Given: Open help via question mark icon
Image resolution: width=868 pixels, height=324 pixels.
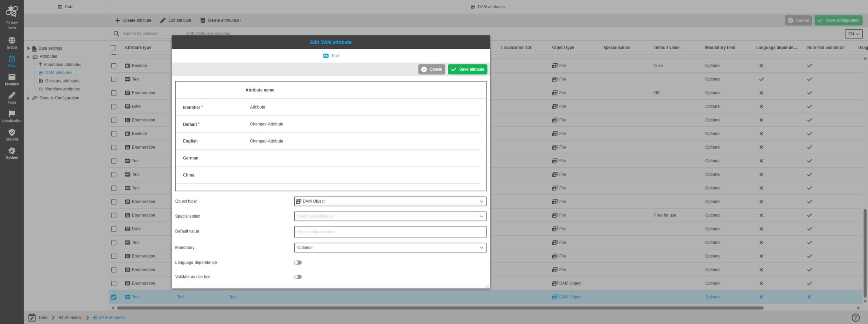Looking at the screenshot, I should (x=855, y=318).
